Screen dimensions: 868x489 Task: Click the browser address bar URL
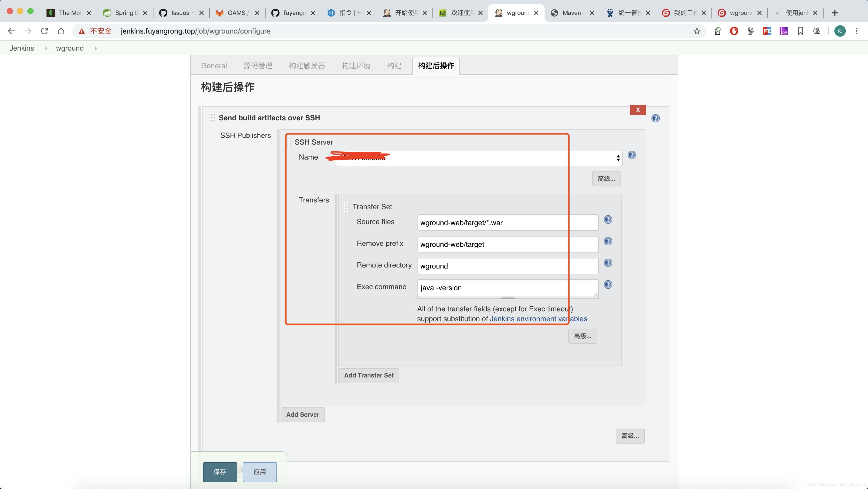pos(196,31)
